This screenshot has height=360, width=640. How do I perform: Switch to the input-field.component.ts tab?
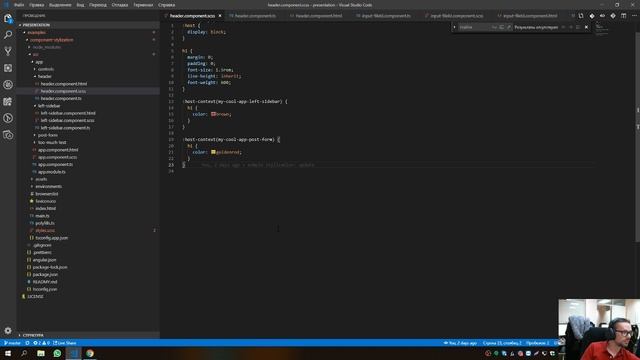point(386,16)
